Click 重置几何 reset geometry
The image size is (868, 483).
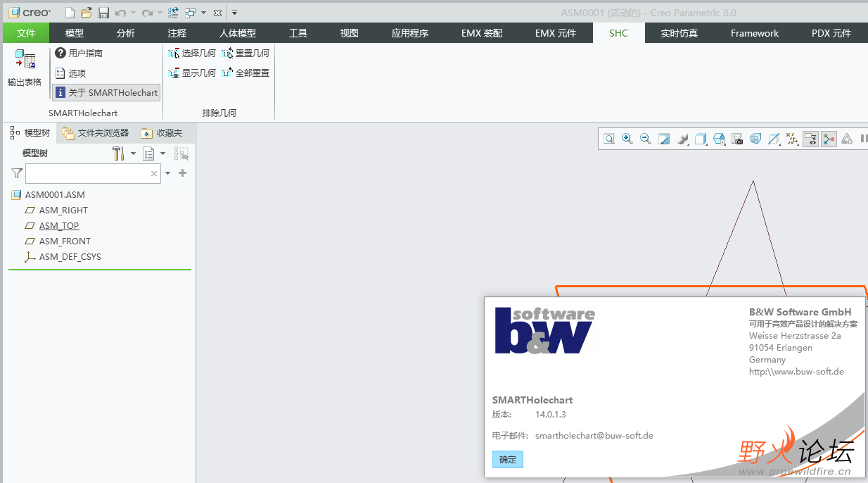[245, 53]
